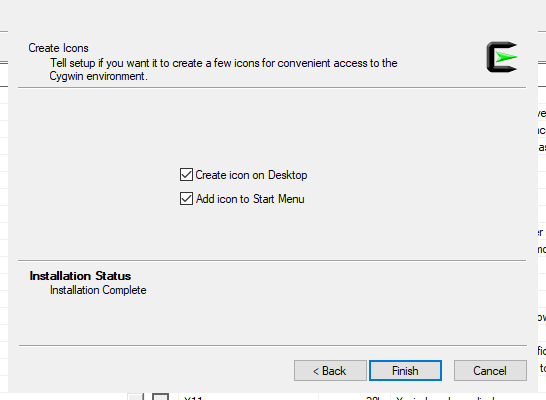Click the Cygwin logo icon

(502, 57)
